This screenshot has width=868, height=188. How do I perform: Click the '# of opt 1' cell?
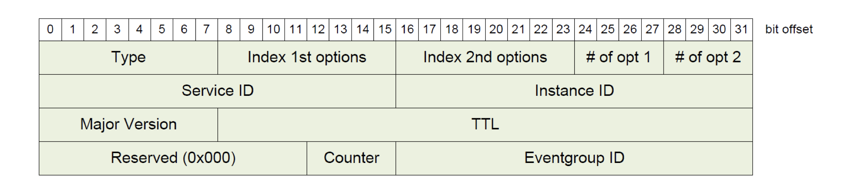[619, 58]
